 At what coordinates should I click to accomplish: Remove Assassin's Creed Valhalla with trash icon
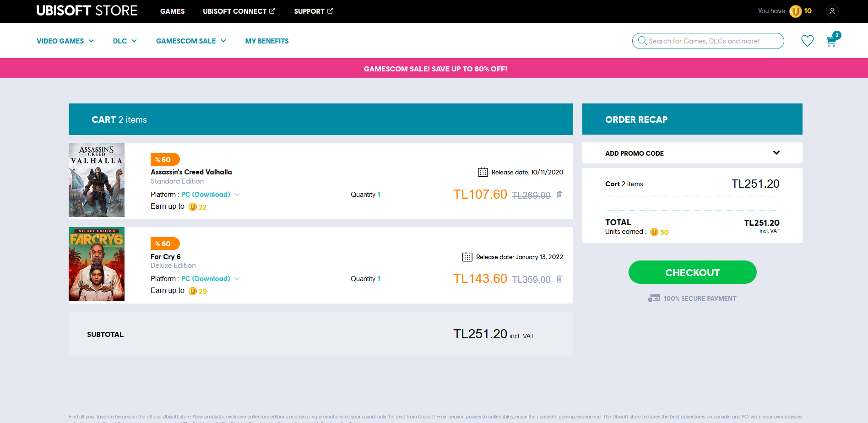(559, 195)
